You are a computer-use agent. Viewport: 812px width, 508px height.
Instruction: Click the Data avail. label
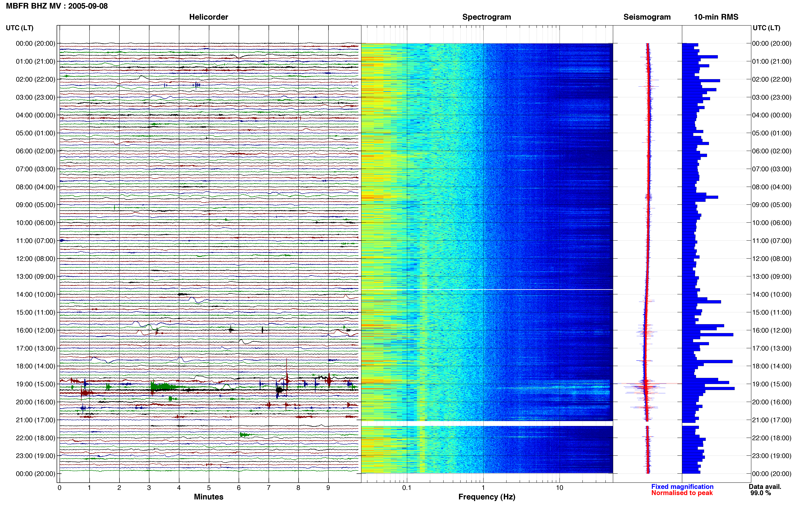click(x=765, y=486)
